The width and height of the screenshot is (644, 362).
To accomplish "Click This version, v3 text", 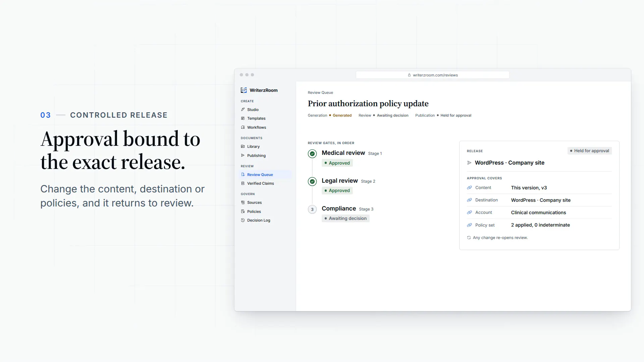I will tap(529, 188).
